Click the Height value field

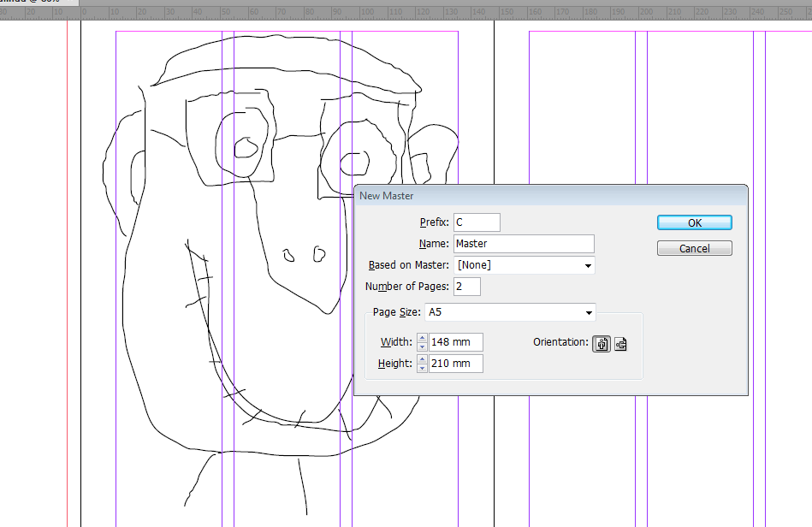pyautogui.click(x=456, y=364)
